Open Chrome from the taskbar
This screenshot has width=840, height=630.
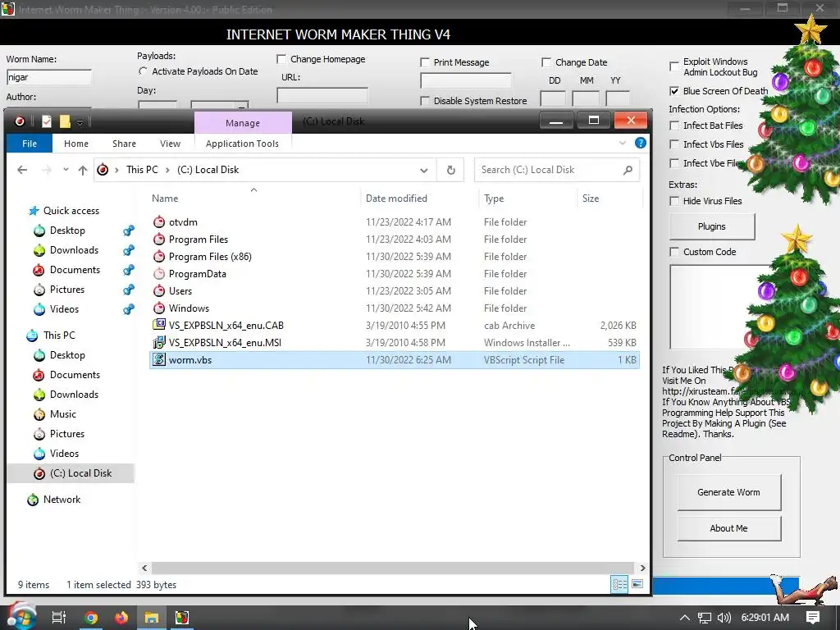(x=91, y=618)
